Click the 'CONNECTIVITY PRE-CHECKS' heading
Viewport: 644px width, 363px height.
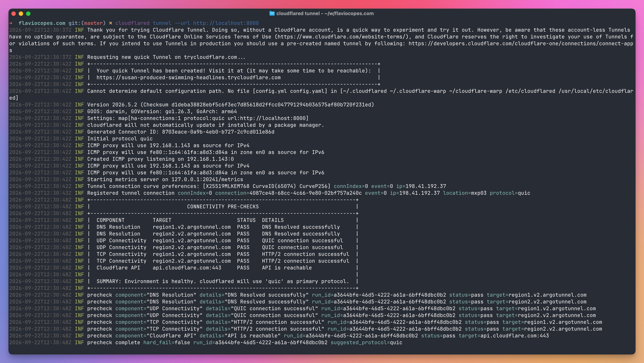point(223,207)
